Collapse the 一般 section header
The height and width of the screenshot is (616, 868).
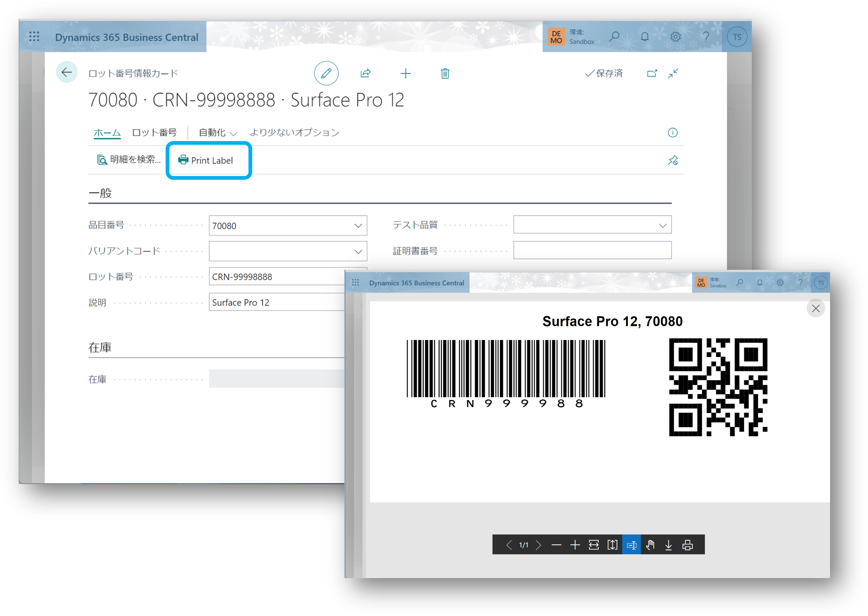pyautogui.click(x=100, y=193)
